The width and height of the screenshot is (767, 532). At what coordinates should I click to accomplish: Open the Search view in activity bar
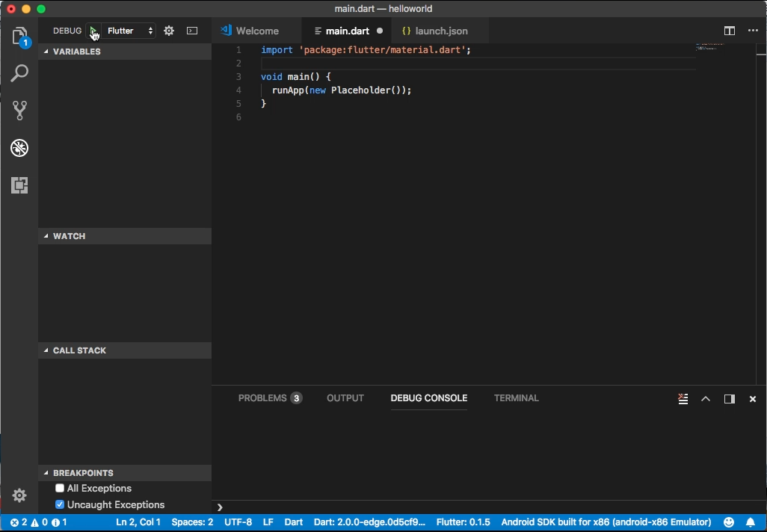point(19,73)
